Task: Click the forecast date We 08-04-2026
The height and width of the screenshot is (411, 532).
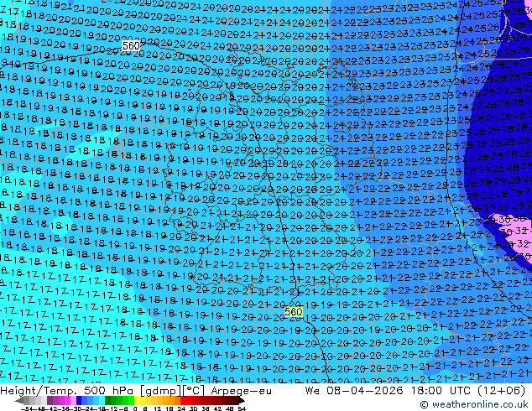Action: (x=354, y=391)
